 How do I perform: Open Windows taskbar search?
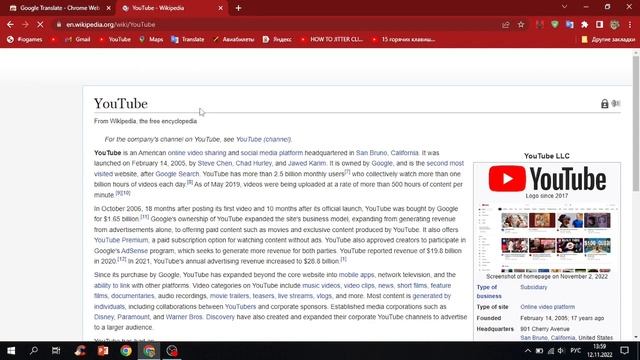(x=34, y=351)
